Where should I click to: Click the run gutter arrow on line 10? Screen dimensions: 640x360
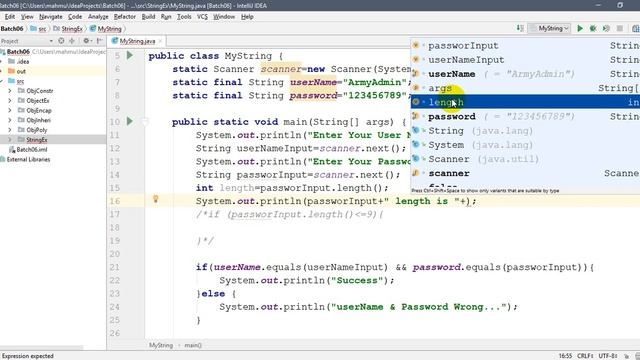130,121
